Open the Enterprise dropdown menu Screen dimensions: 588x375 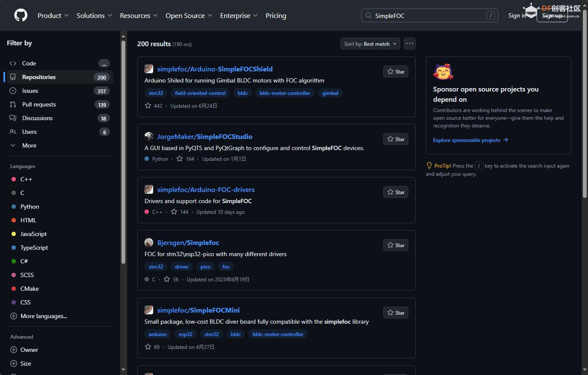(x=239, y=15)
